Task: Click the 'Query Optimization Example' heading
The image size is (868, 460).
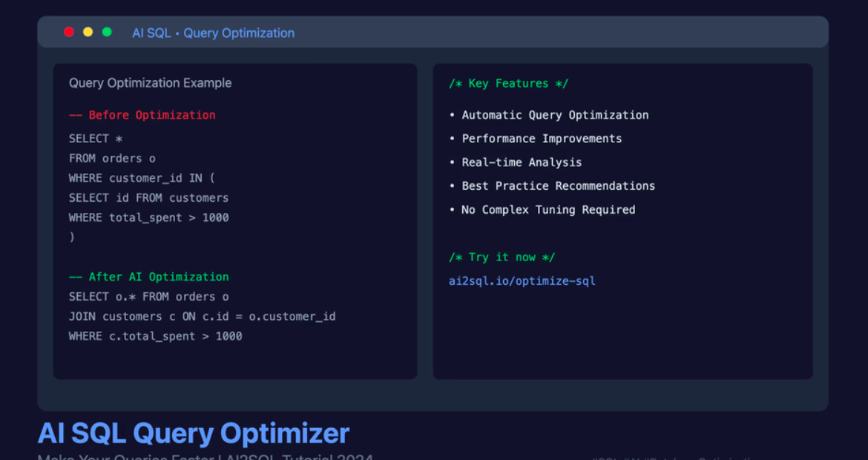Action: (150, 83)
